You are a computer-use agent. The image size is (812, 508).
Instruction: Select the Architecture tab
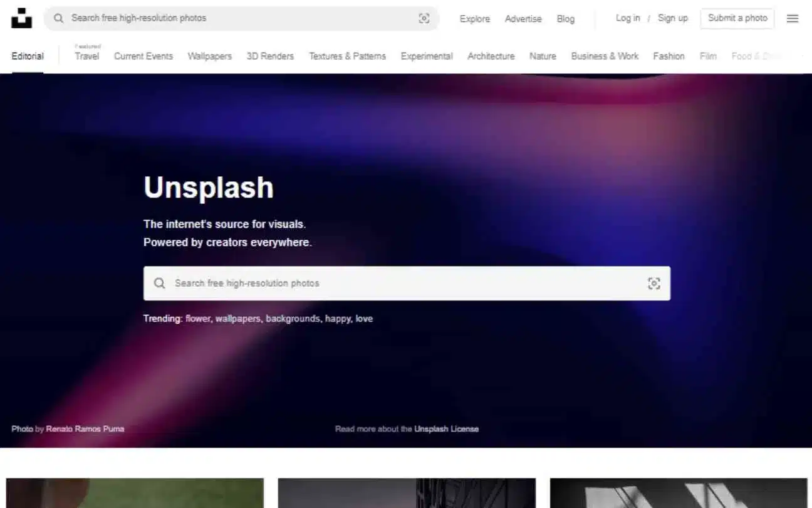point(491,56)
